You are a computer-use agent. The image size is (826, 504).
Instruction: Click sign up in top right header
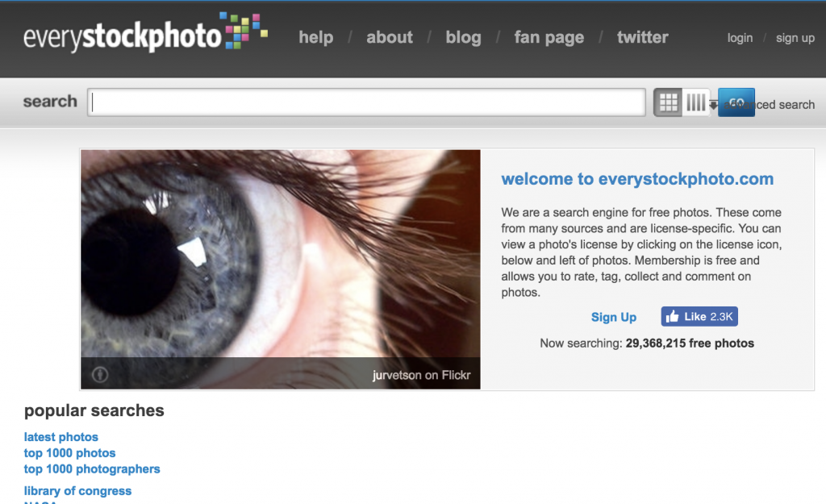[x=795, y=38]
